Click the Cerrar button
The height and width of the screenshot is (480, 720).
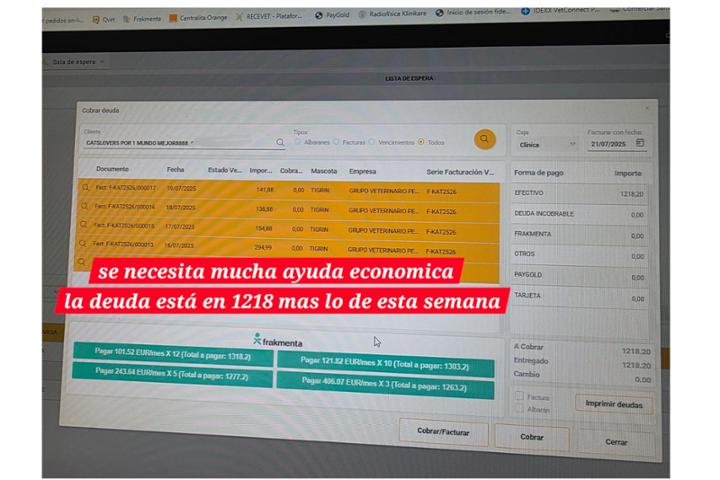tap(616, 442)
